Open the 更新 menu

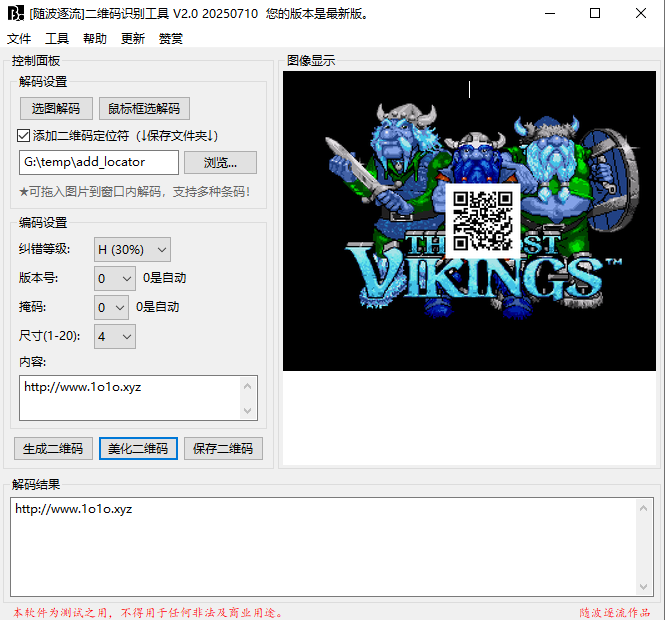coord(132,39)
